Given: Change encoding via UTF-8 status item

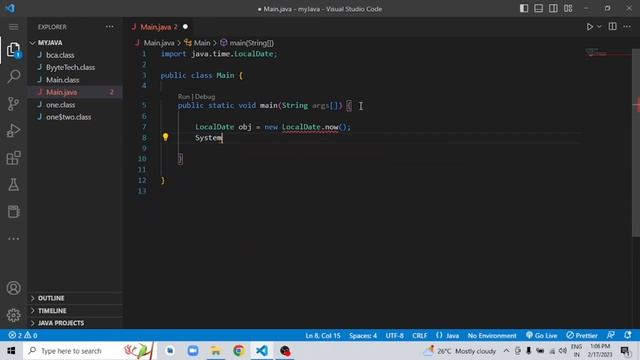Looking at the screenshot, I should point(394,336).
